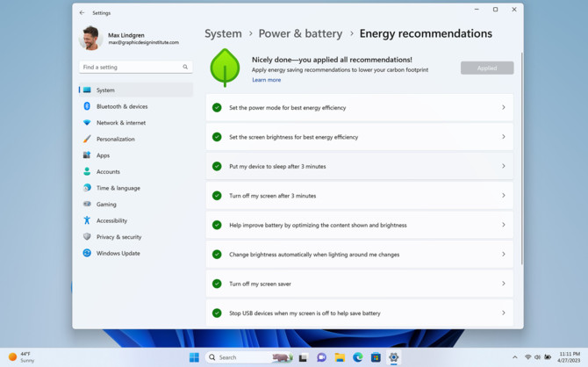
Task: Click the search magnifier in Find a setting
Action: 185,68
